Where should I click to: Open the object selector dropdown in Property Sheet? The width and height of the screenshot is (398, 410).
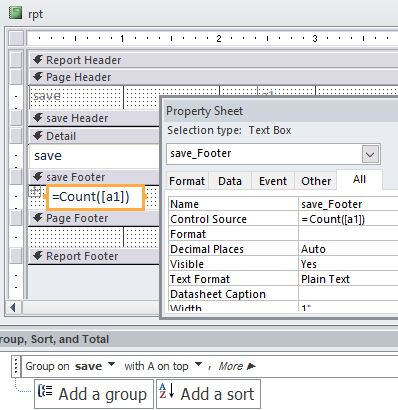(x=370, y=154)
